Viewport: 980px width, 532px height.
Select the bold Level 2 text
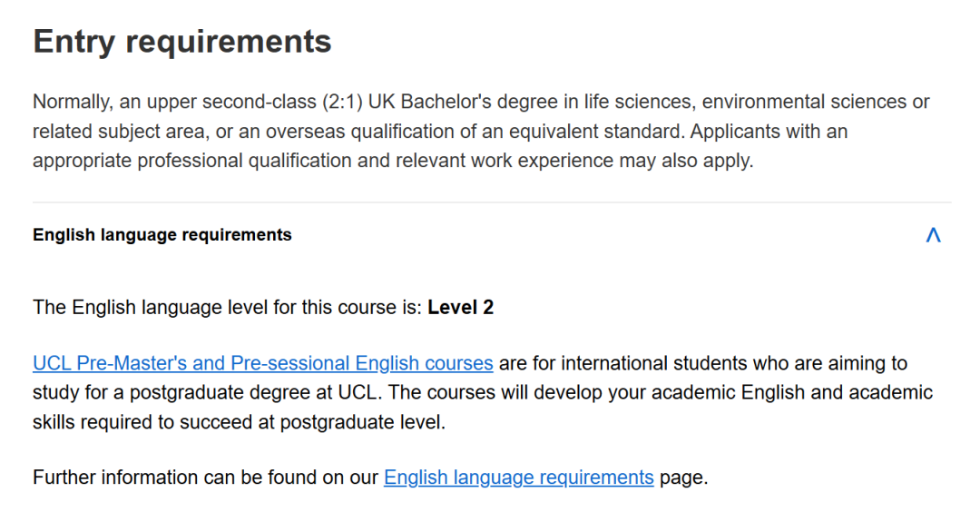point(459,307)
